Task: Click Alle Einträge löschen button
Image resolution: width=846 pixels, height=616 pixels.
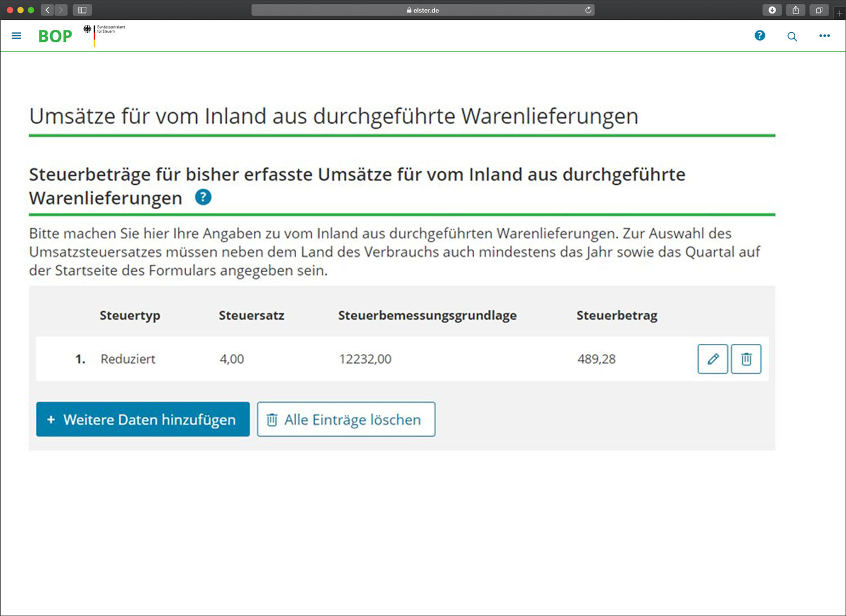Action: pyautogui.click(x=346, y=419)
